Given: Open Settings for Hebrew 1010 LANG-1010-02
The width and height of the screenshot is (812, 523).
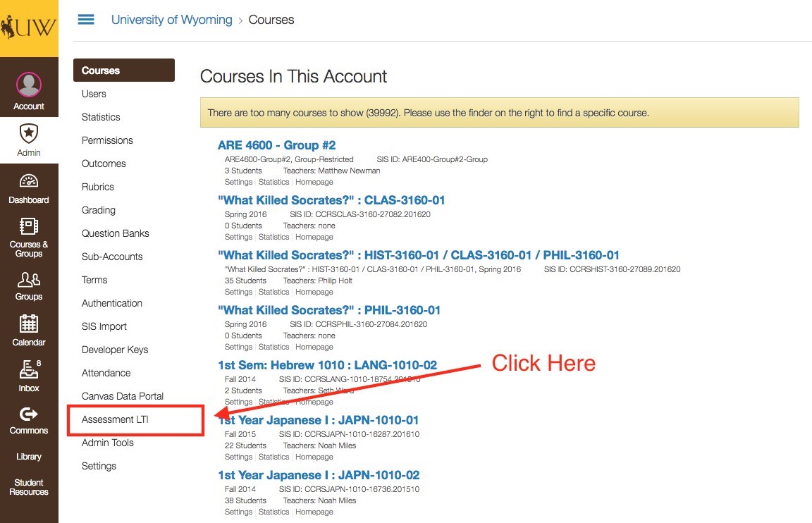Looking at the screenshot, I should [x=238, y=402].
